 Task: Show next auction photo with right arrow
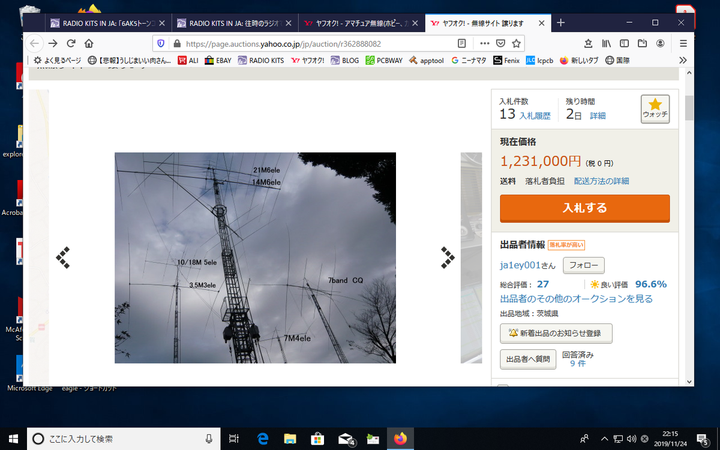pyautogui.click(x=447, y=258)
